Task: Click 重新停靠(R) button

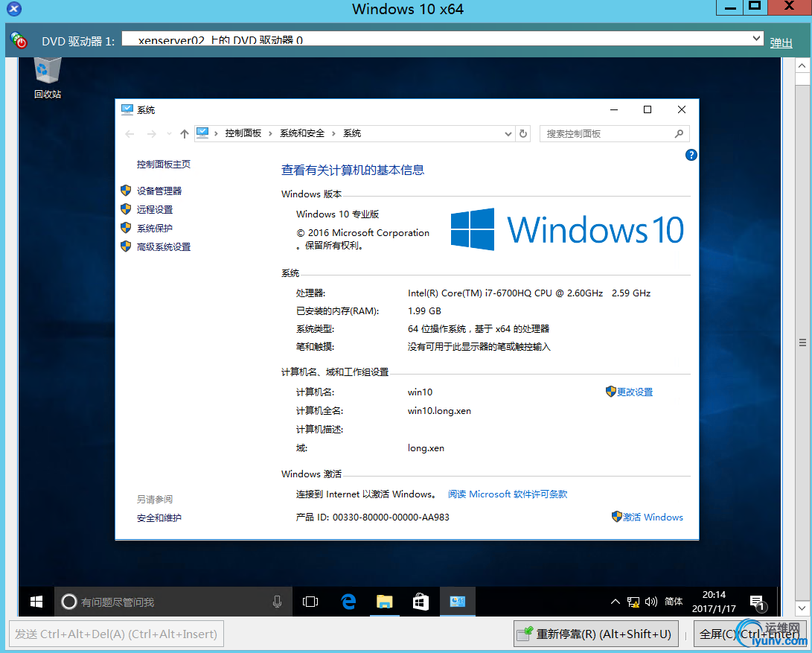Action: [x=596, y=634]
